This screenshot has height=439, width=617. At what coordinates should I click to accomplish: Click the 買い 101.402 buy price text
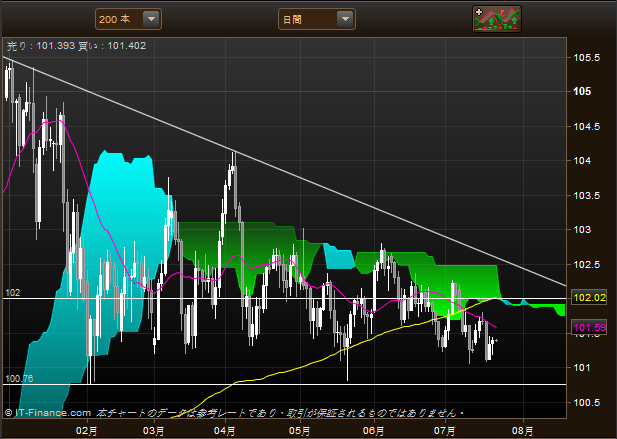(x=112, y=46)
